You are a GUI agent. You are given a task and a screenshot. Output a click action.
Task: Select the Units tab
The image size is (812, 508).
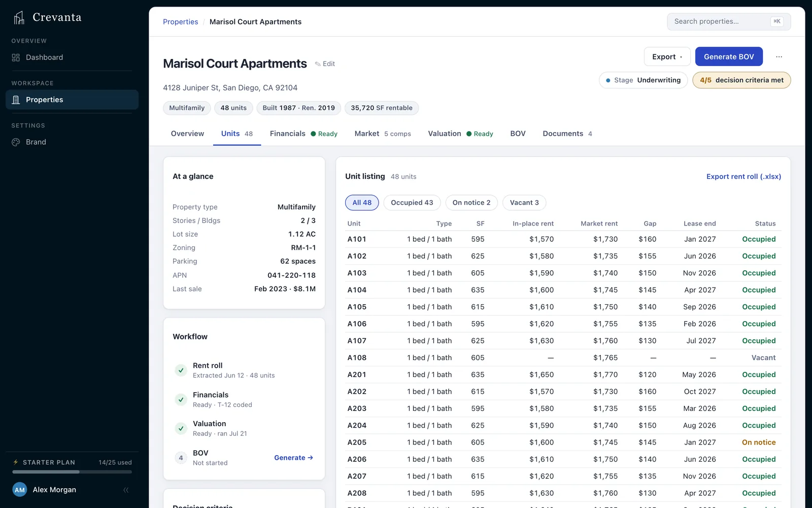(236, 134)
